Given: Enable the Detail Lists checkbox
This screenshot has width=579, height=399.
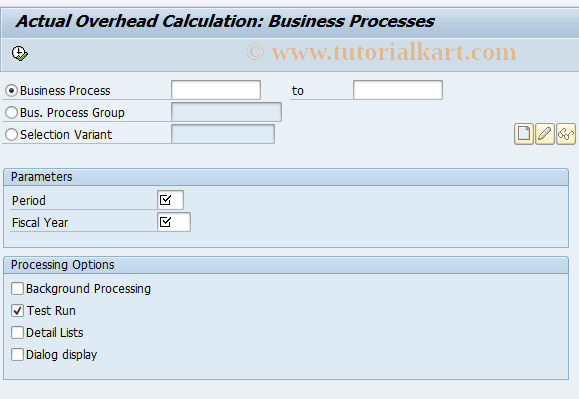Looking at the screenshot, I should tap(17, 333).
